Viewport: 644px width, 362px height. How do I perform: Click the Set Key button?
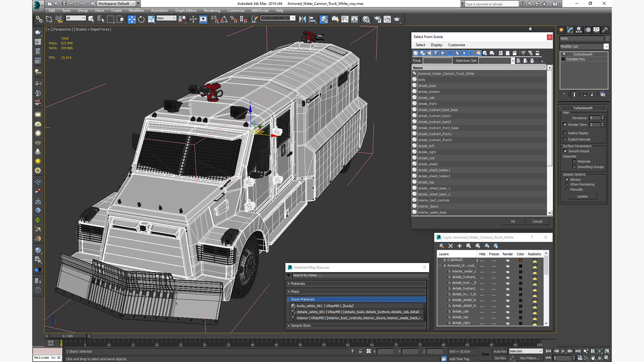click(500, 358)
